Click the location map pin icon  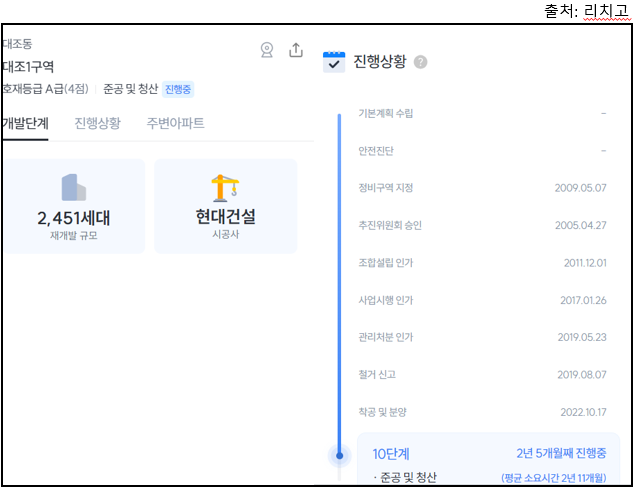(266, 50)
